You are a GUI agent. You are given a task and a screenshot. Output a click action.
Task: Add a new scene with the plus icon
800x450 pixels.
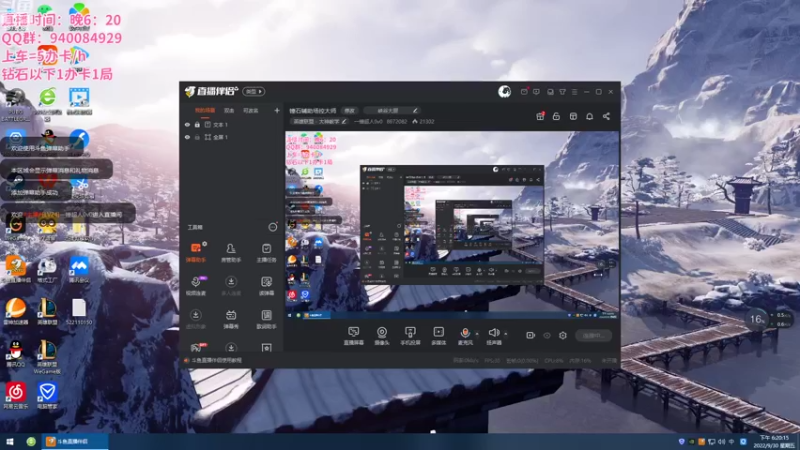[x=277, y=110]
